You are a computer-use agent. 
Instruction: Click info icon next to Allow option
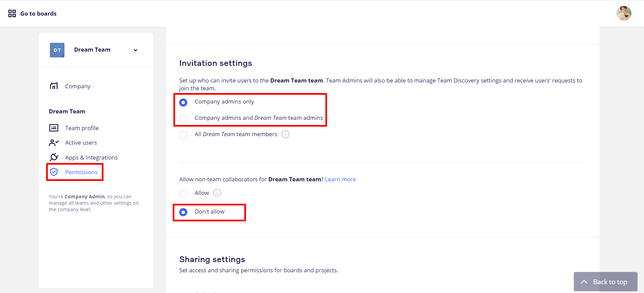click(217, 193)
